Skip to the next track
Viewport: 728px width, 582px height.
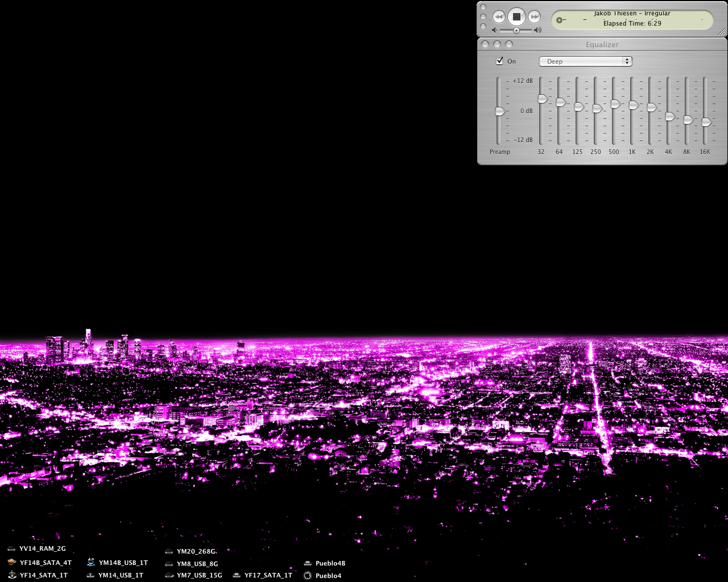pyautogui.click(x=534, y=17)
